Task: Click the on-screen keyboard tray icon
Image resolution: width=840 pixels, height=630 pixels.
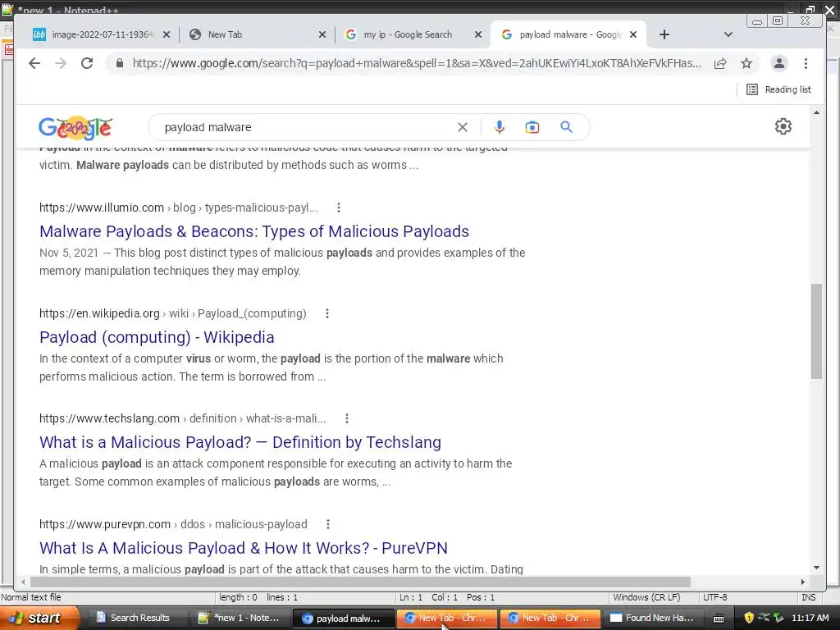Action: [x=719, y=619]
